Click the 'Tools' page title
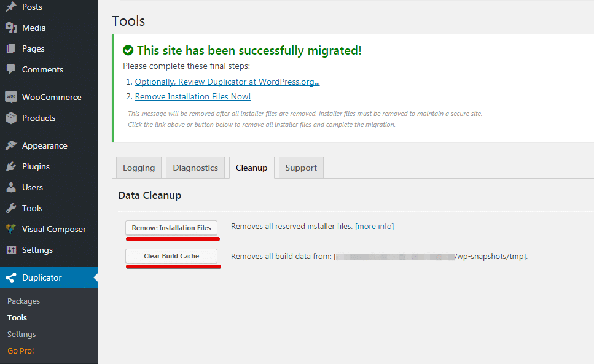 click(128, 21)
